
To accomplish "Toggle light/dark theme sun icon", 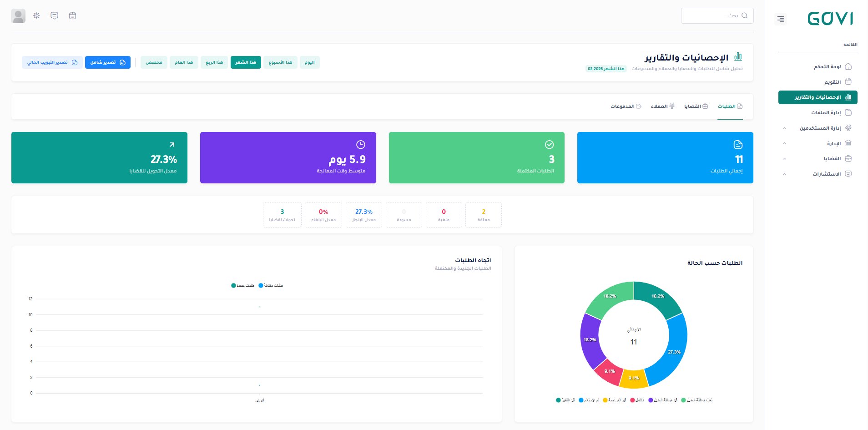I will (36, 15).
